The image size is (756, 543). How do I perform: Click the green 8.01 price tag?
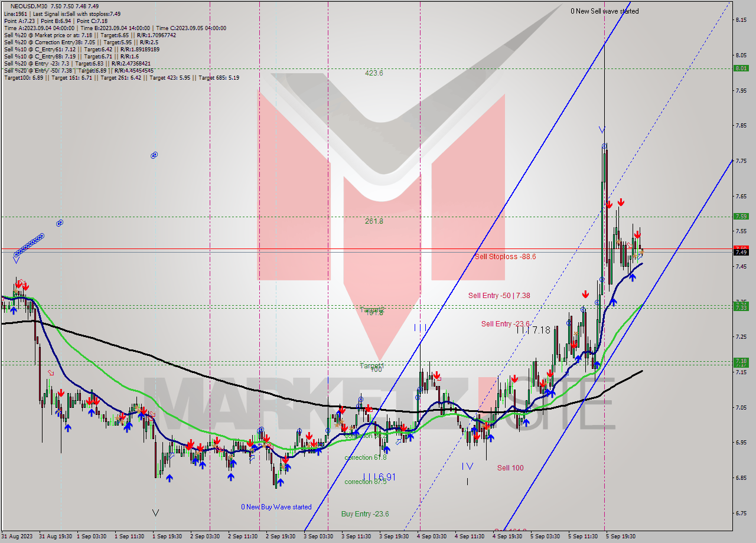pos(741,68)
